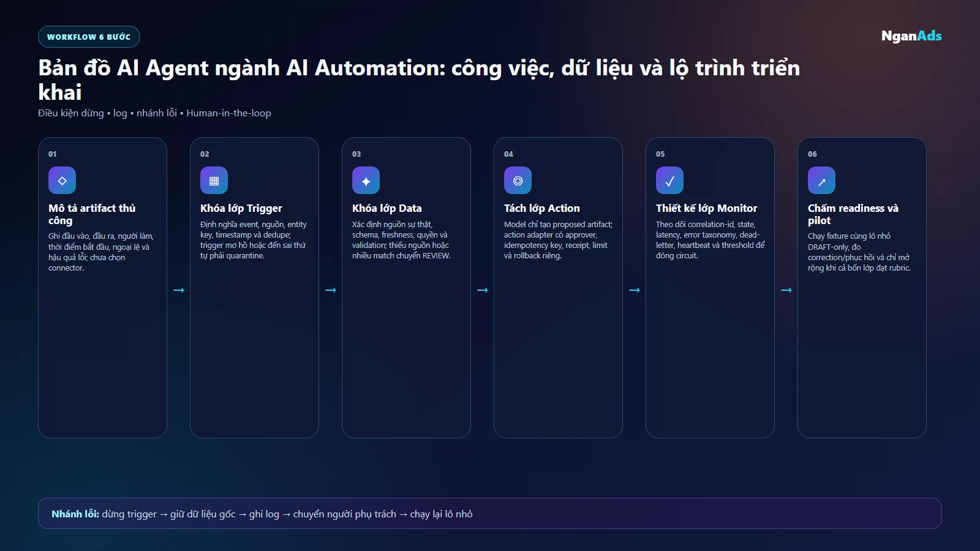The height and width of the screenshot is (551, 980).
Task: Select the heading 'Khóa lớp Trigger'
Action: [x=241, y=208]
